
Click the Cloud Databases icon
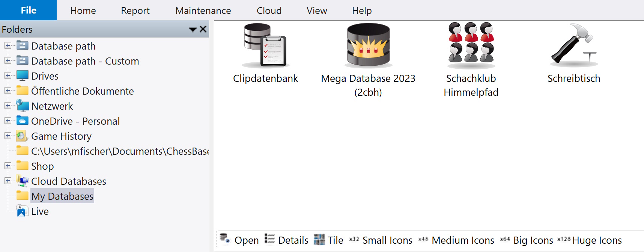[23, 181]
